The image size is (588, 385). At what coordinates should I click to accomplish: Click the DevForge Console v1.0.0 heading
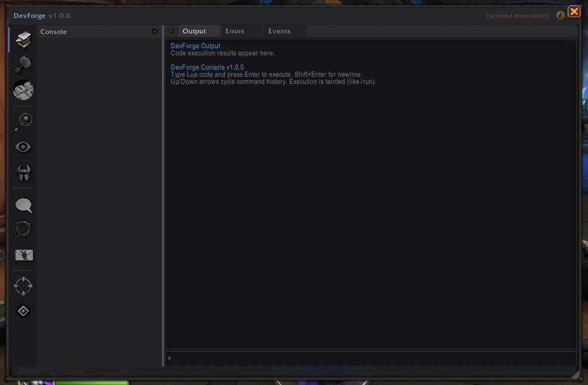point(207,67)
